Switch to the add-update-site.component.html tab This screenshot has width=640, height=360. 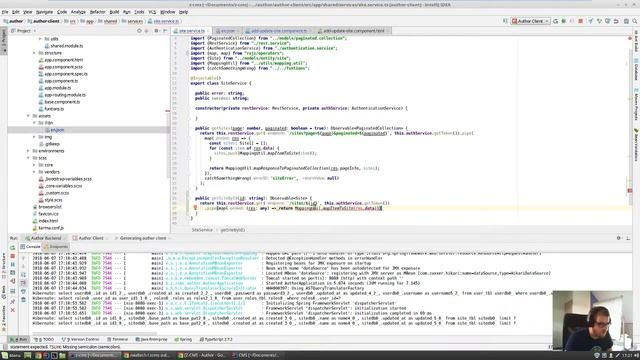point(354,31)
